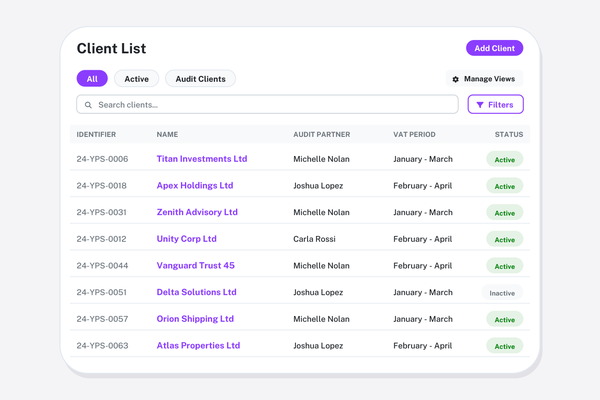Image resolution: width=600 pixels, height=400 pixels.
Task: Click the AUDIT PARTNER column header
Action: click(x=322, y=134)
